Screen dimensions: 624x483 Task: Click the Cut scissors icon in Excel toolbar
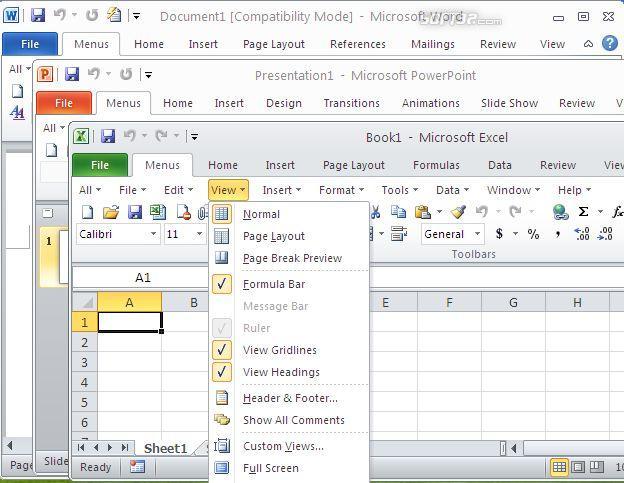tap(375, 212)
